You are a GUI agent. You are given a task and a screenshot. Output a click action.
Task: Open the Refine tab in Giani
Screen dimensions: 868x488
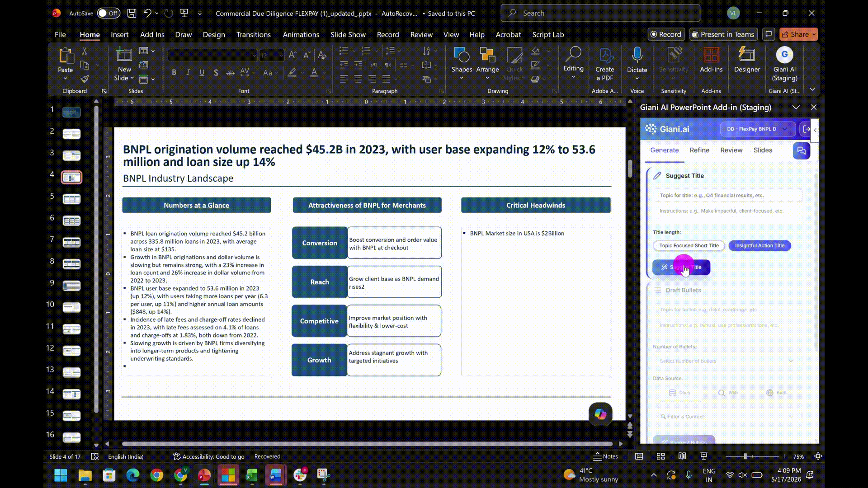click(x=699, y=150)
